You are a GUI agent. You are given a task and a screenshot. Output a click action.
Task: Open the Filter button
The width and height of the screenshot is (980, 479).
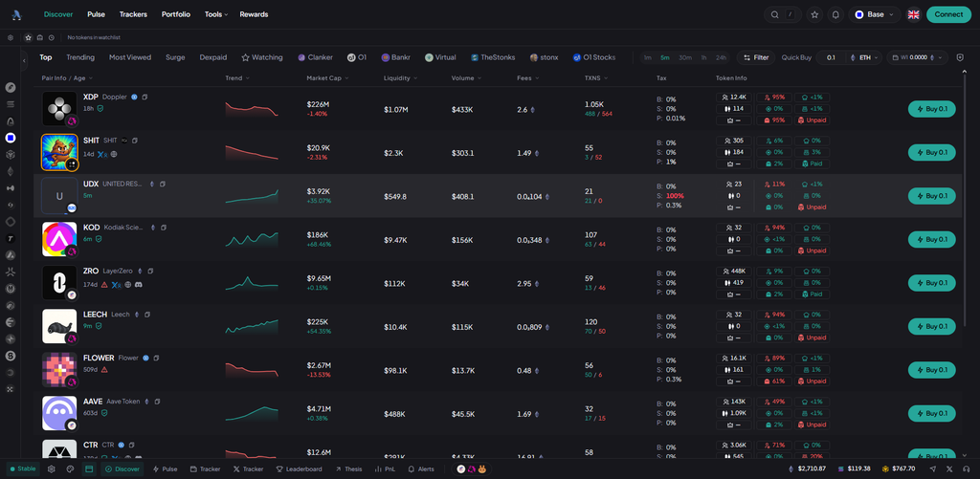point(756,57)
